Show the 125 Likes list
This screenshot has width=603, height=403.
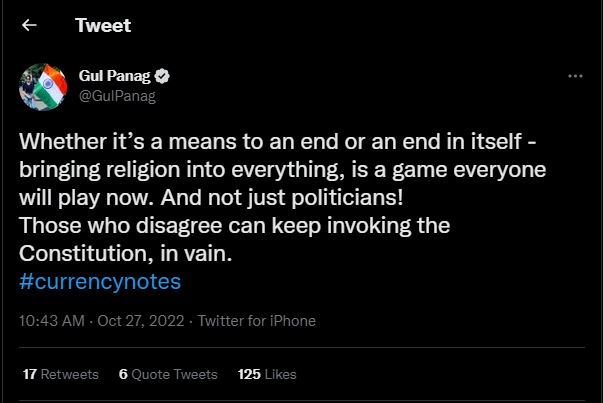coord(267,374)
